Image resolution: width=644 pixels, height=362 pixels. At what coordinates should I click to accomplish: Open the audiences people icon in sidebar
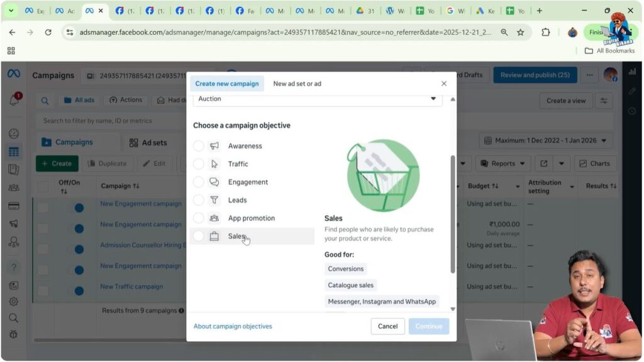(13, 188)
